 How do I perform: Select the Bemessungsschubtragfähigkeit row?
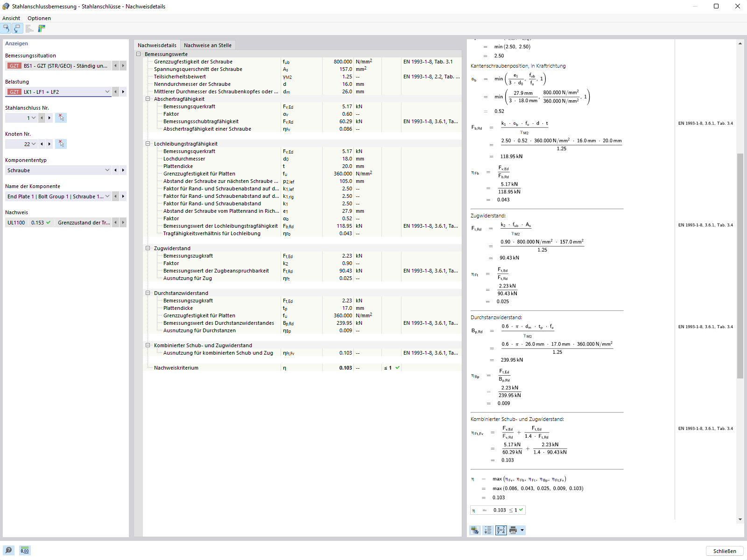click(x=303, y=121)
